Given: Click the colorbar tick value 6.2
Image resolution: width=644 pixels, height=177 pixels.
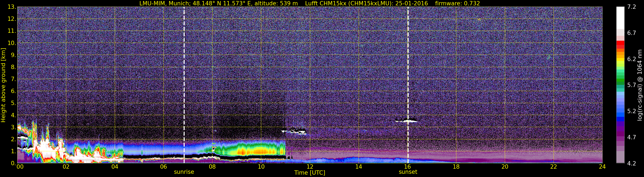Looking at the screenshot, I should point(632,59).
